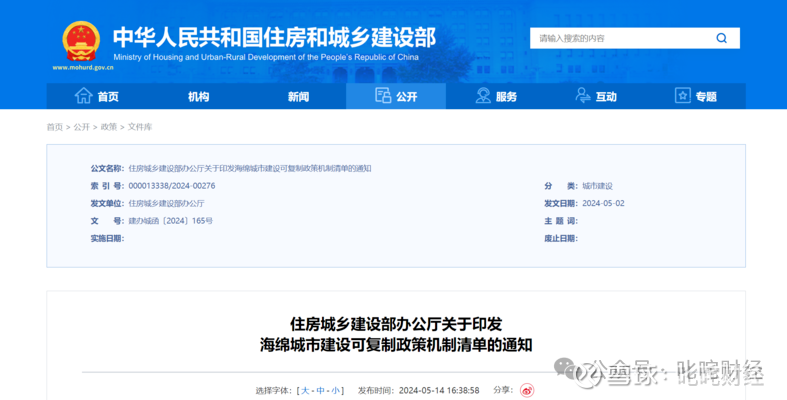Open the 公开 nav tab
The height and width of the screenshot is (400, 787).
click(x=396, y=96)
